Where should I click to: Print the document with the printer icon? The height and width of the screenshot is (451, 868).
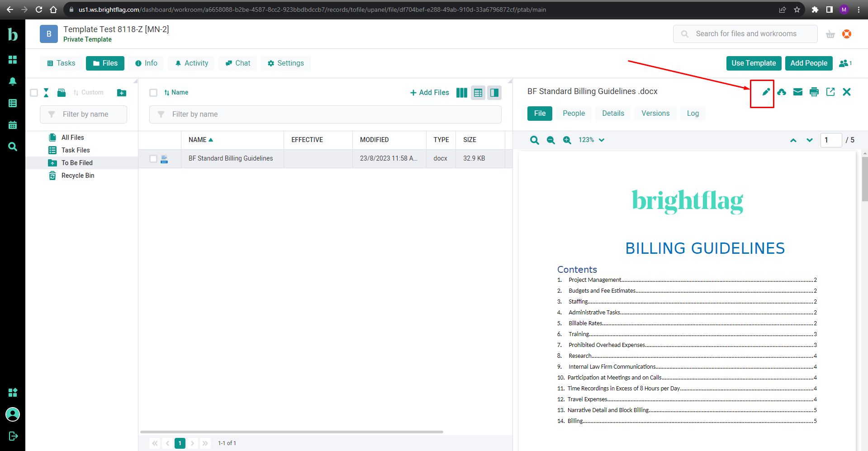click(814, 92)
